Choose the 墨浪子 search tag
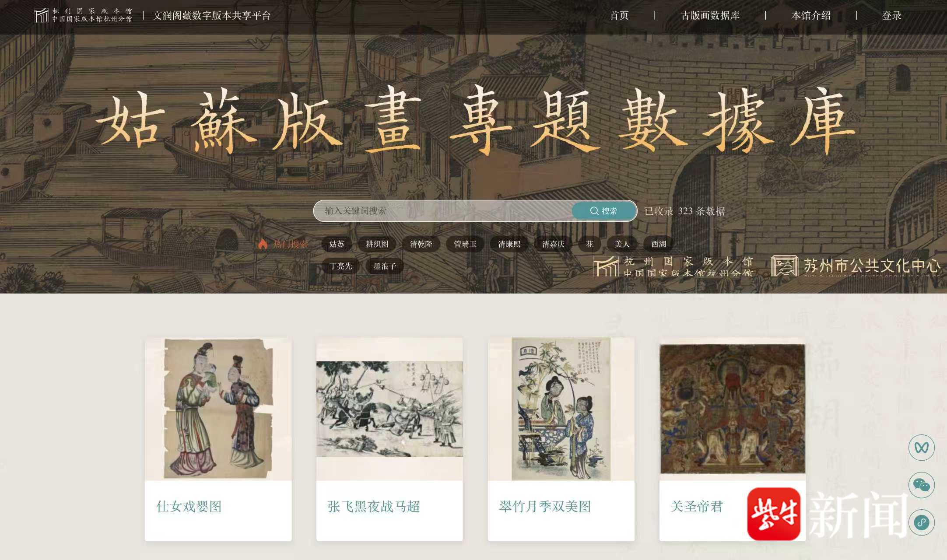Screen dimensions: 947x560 click(385, 266)
